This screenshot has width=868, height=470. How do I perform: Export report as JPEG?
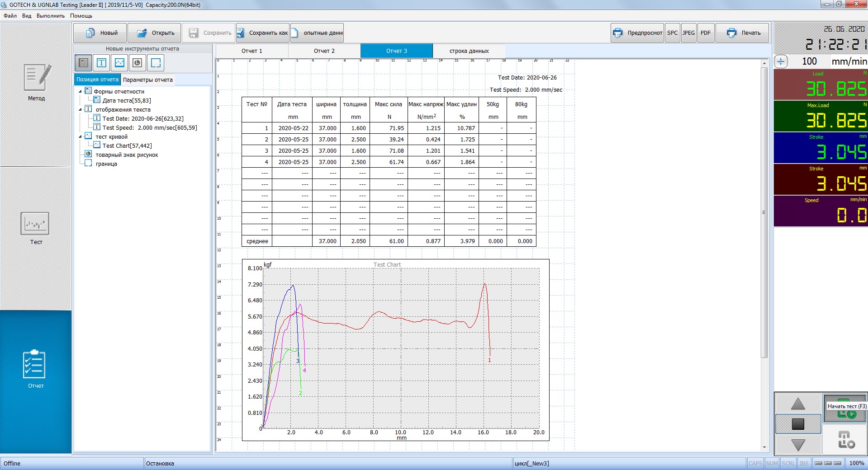688,33
